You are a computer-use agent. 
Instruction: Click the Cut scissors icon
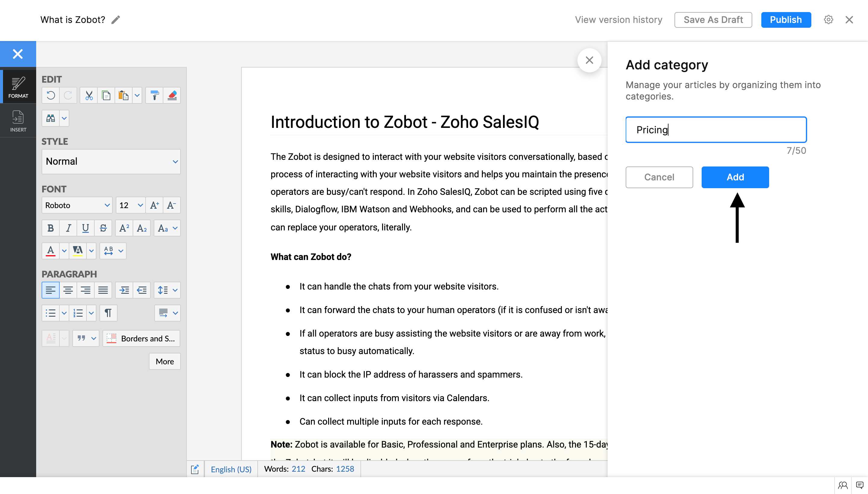pos(89,95)
